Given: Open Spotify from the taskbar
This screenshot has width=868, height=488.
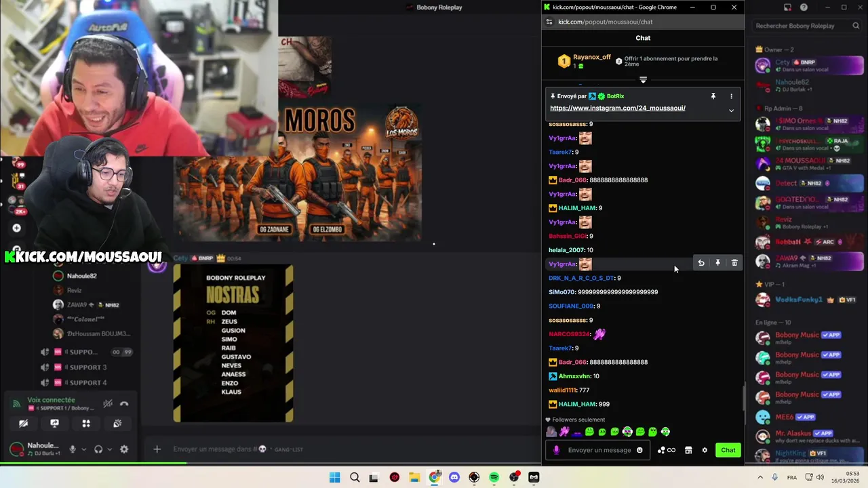Looking at the screenshot, I should 494,477.
